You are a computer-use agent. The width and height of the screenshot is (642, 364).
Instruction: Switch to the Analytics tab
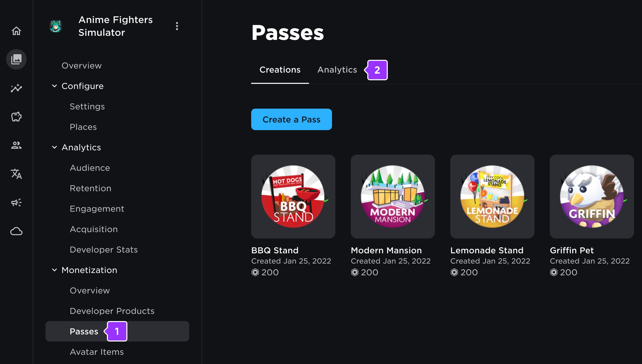[x=337, y=70]
